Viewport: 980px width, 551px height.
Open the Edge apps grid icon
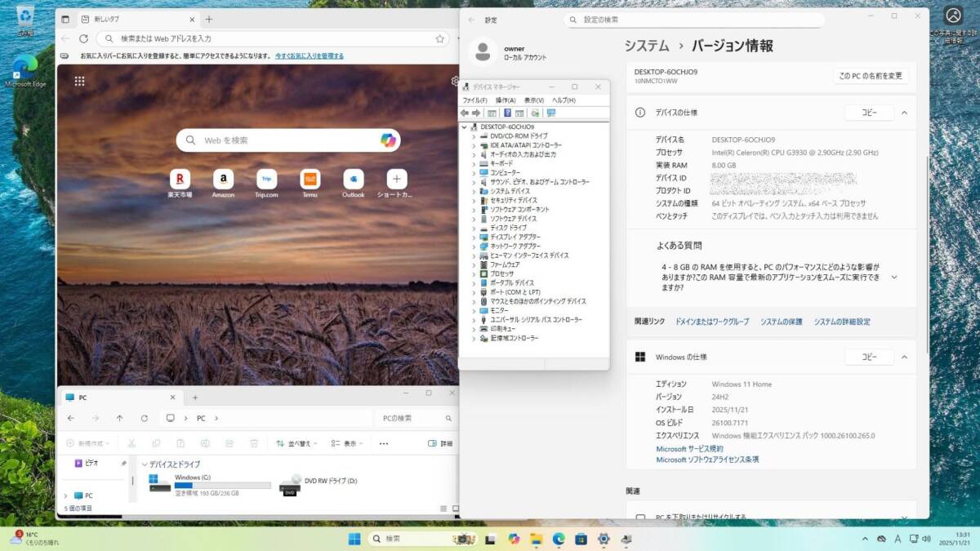pos(79,81)
